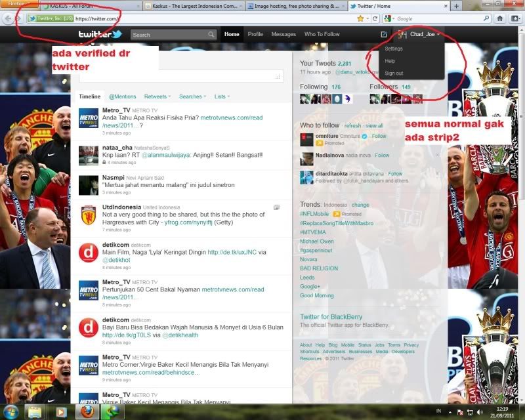Open the BAD RELIGION trend
Viewport: 525px width, 420px height.
319,268
